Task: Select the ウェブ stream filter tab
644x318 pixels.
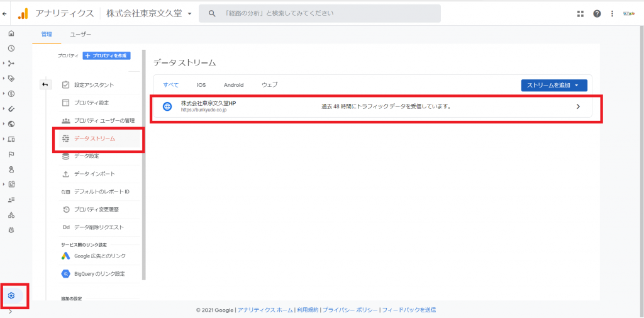Action: tap(269, 85)
